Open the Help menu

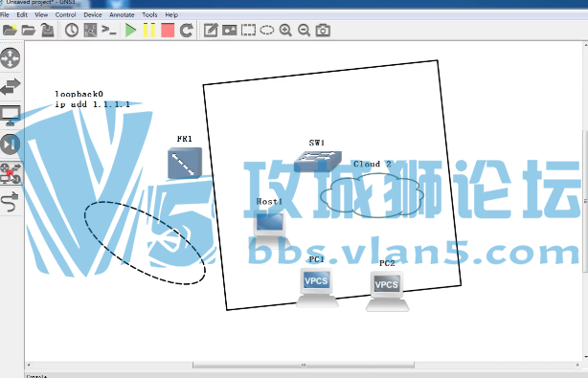171,15
